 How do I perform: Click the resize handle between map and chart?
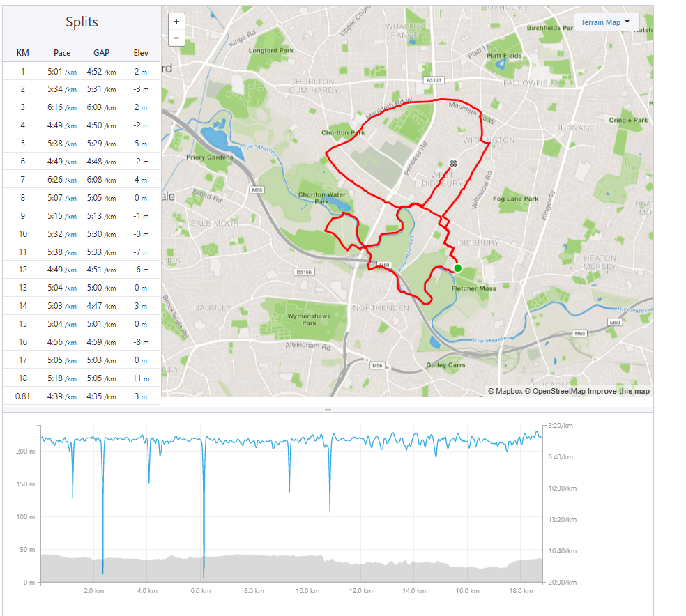328,410
